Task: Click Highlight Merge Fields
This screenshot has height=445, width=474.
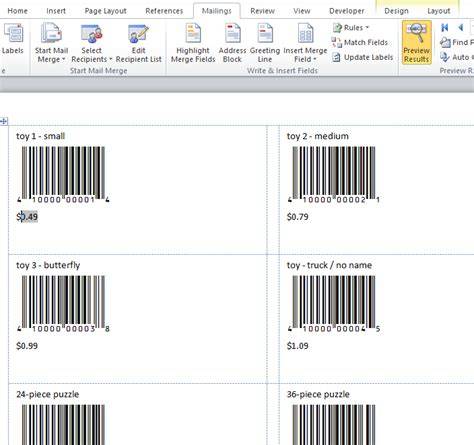Action: (x=193, y=43)
